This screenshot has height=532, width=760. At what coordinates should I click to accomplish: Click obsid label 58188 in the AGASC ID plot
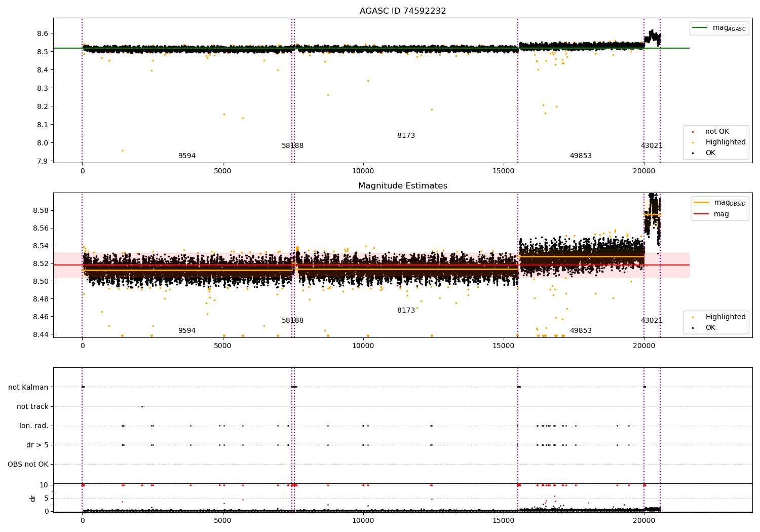(x=293, y=146)
